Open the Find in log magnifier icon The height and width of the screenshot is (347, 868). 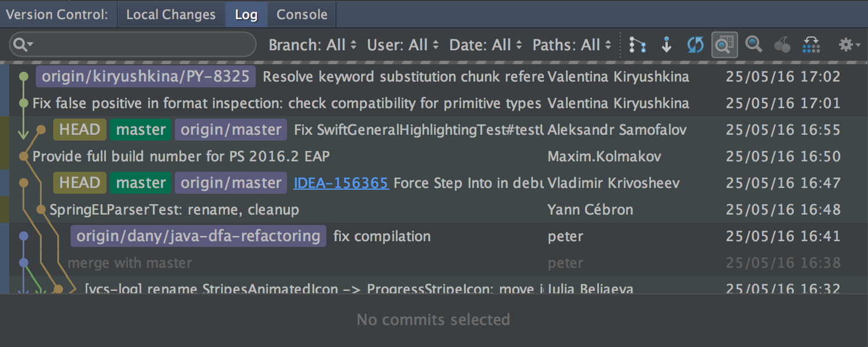tap(753, 45)
